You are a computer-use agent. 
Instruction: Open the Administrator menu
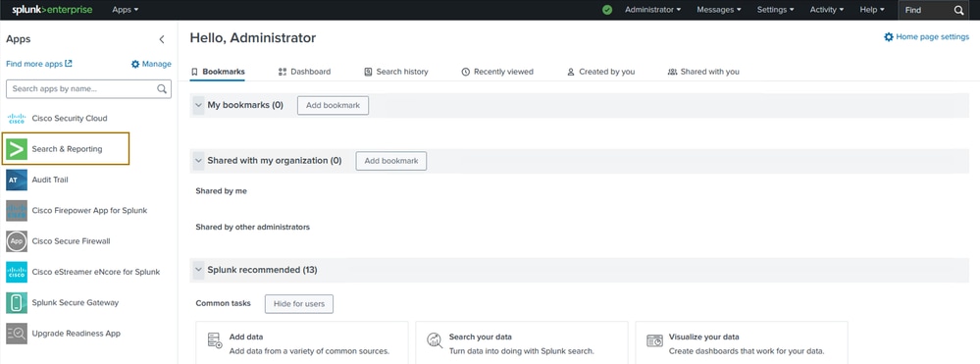[x=652, y=10]
